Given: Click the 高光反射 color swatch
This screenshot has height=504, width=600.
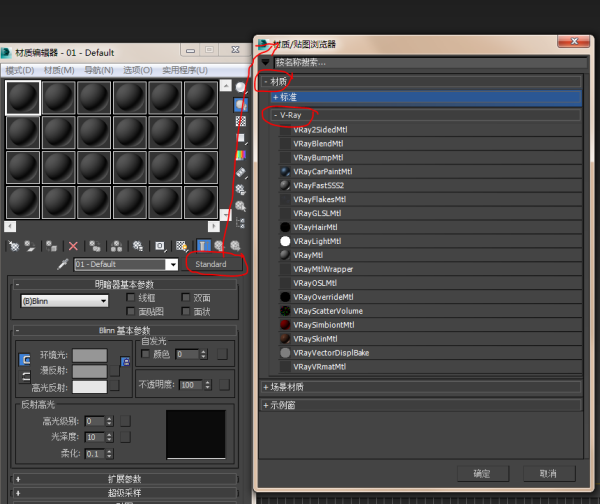Looking at the screenshot, I should click(90, 387).
